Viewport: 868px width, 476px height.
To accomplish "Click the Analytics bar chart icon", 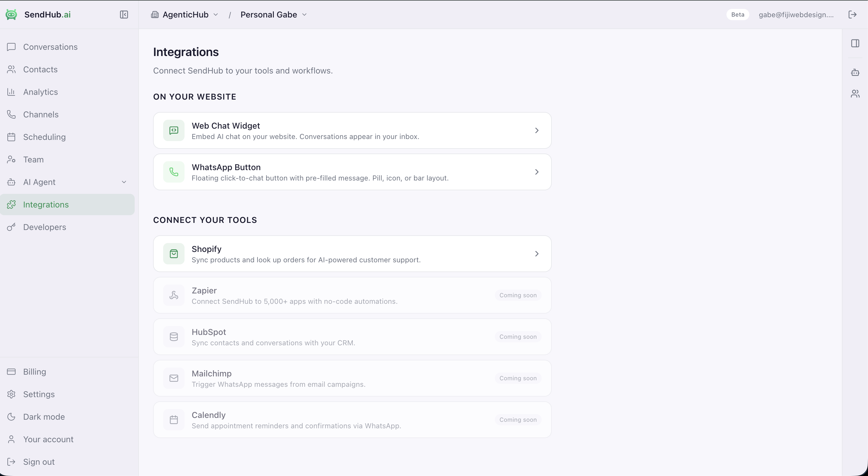I will point(11,92).
